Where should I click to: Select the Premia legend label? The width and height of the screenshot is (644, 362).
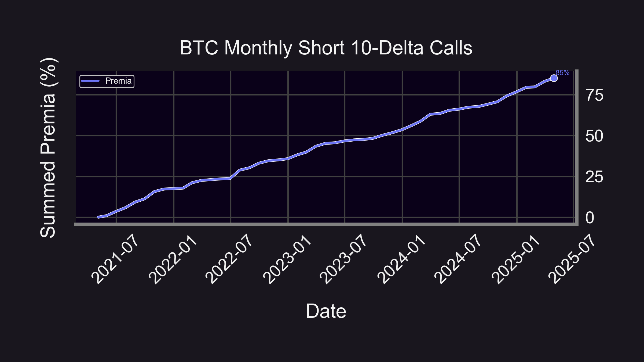click(x=118, y=81)
